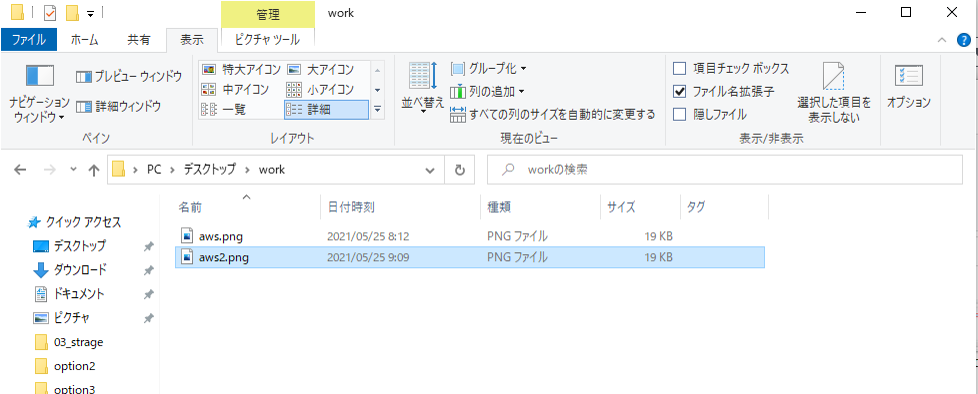Click the title bar Properties checkmark icon
This screenshot has height=394, width=978.
click(x=50, y=12)
